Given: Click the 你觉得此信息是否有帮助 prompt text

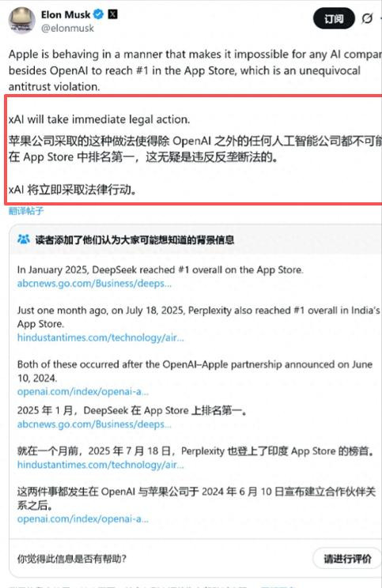Looking at the screenshot, I should pos(72,559).
